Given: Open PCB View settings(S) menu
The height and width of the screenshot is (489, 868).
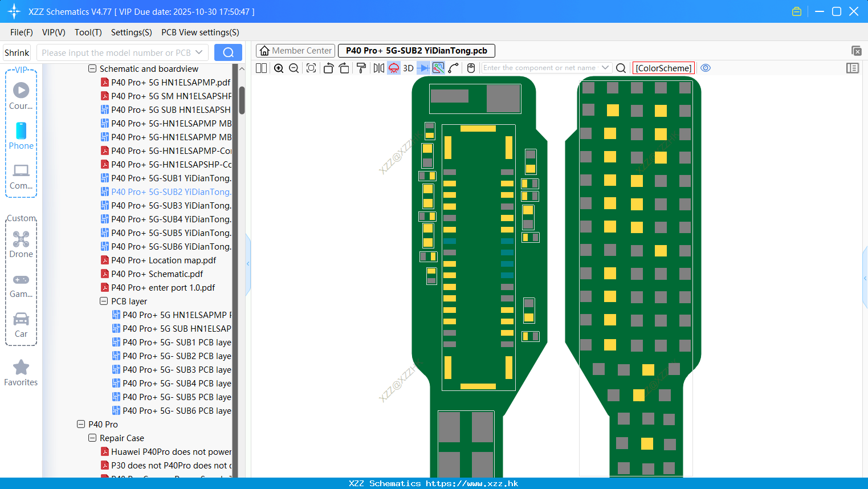Looking at the screenshot, I should pyautogui.click(x=200, y=32).
